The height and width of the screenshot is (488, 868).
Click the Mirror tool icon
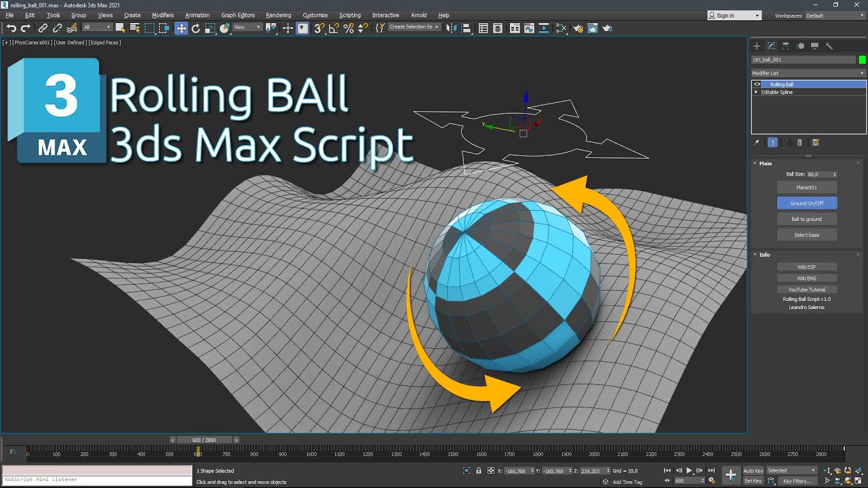coord(451,28)
